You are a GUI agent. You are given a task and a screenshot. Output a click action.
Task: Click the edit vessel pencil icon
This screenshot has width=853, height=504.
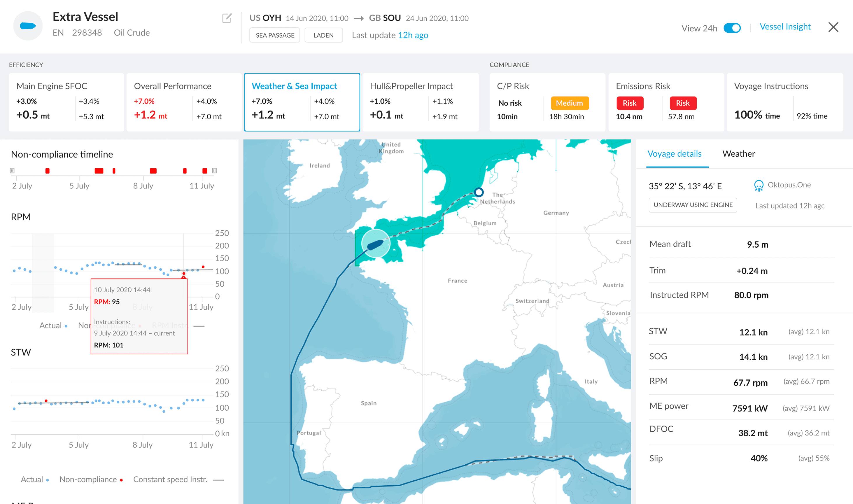pyautogui.click(x=227, y=18)
